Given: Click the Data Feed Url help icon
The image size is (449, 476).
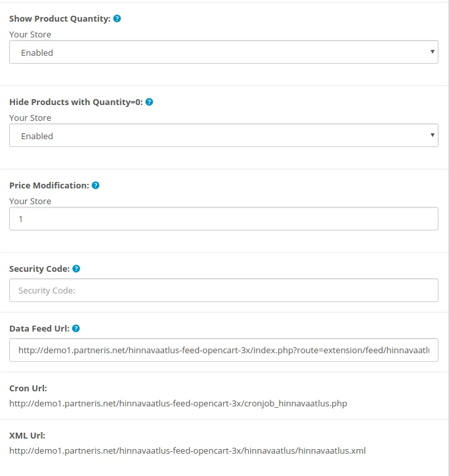Looking at the screenshot, I should pyautogui.click(x=75, y=329).
